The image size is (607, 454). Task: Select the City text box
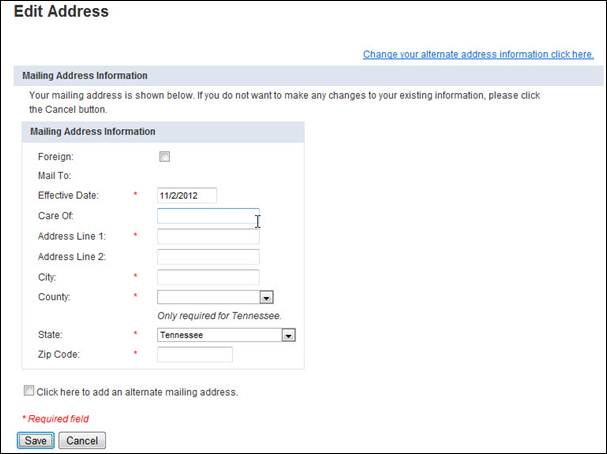coord(208,277)
